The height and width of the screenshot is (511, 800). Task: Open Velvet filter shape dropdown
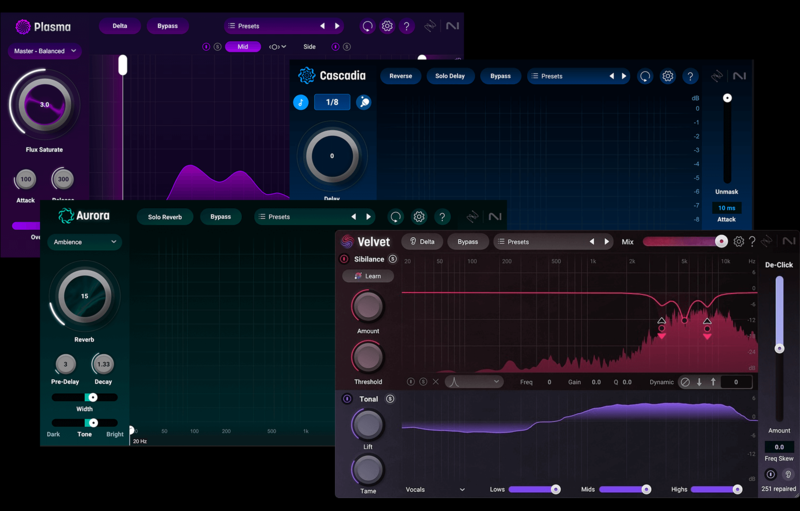tap(474, 381)
